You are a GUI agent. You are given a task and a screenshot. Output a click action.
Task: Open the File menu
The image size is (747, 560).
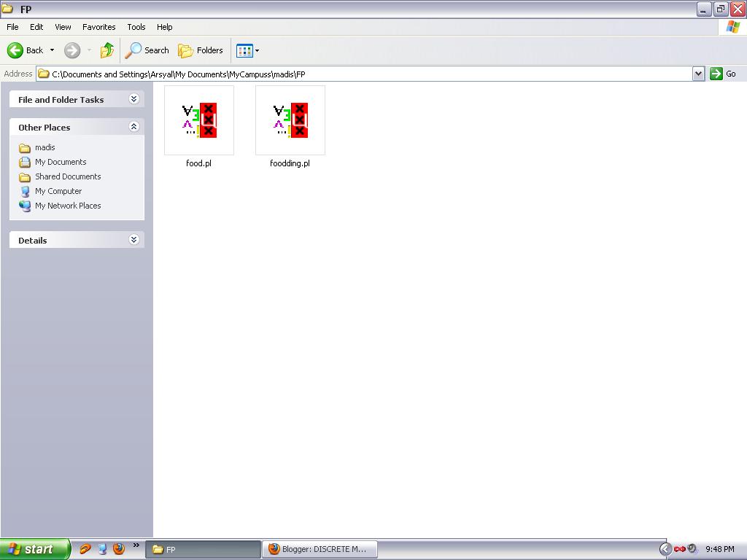pos(12,27)
